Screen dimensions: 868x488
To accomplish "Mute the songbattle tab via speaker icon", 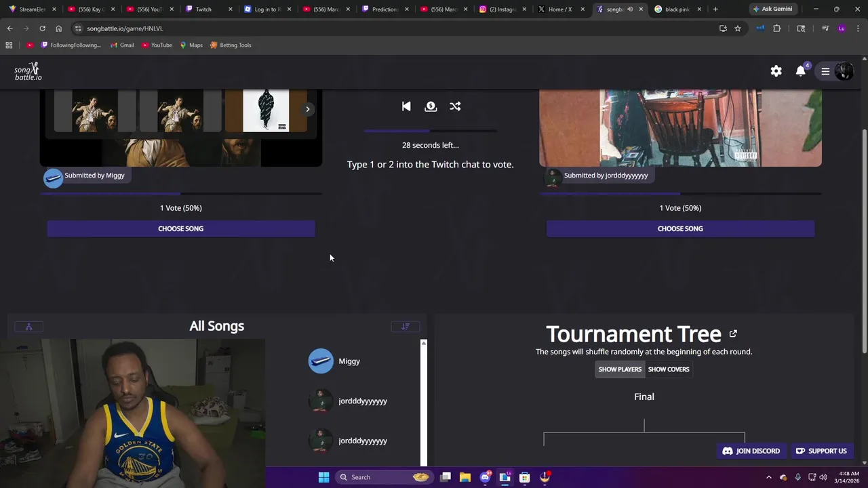I will click(630, 9).
